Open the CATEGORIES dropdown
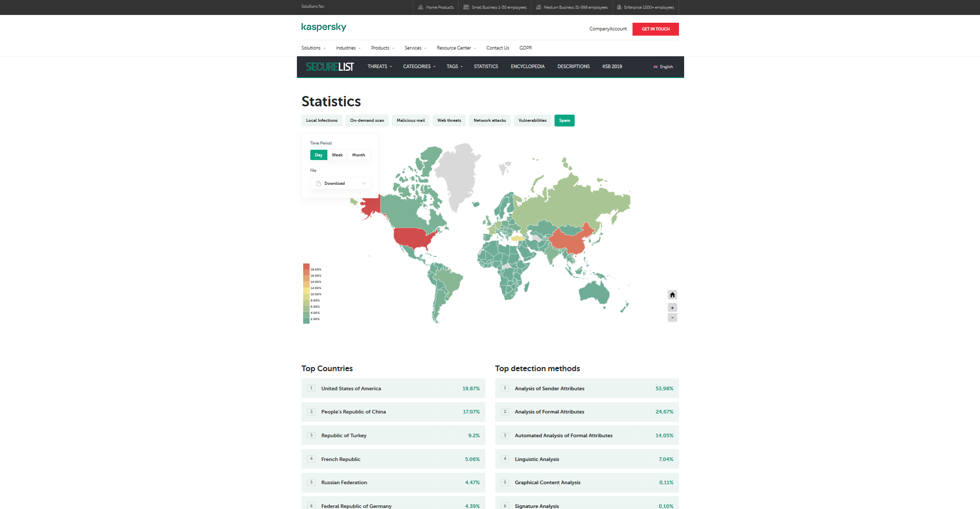This screenshot has height=509, width=980. tap(419, 67)
